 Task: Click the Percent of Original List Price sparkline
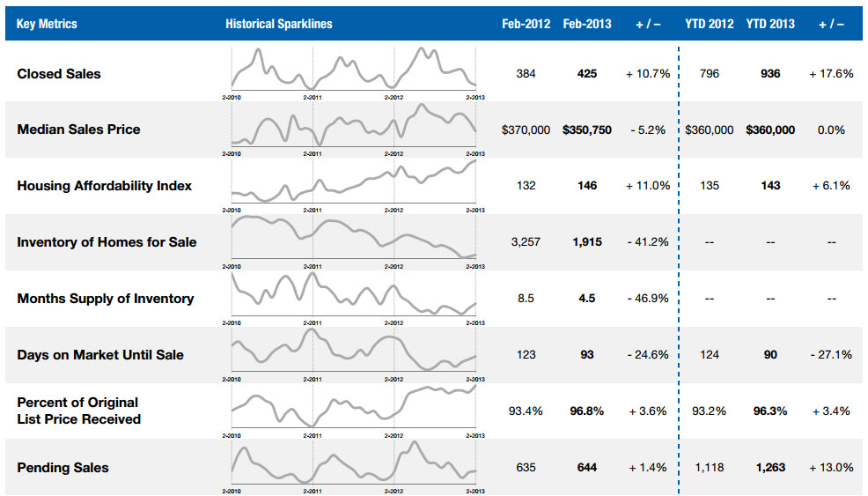353,408
